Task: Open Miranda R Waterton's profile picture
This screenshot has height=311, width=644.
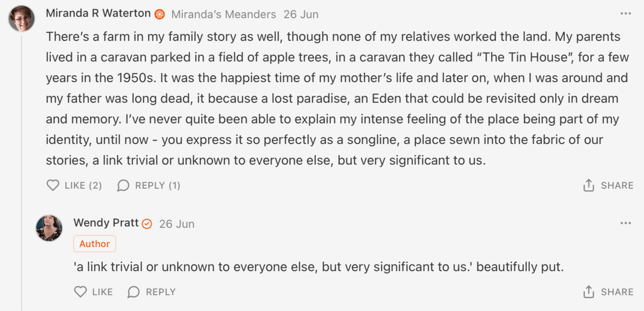Action: click(x=21, y=19)
